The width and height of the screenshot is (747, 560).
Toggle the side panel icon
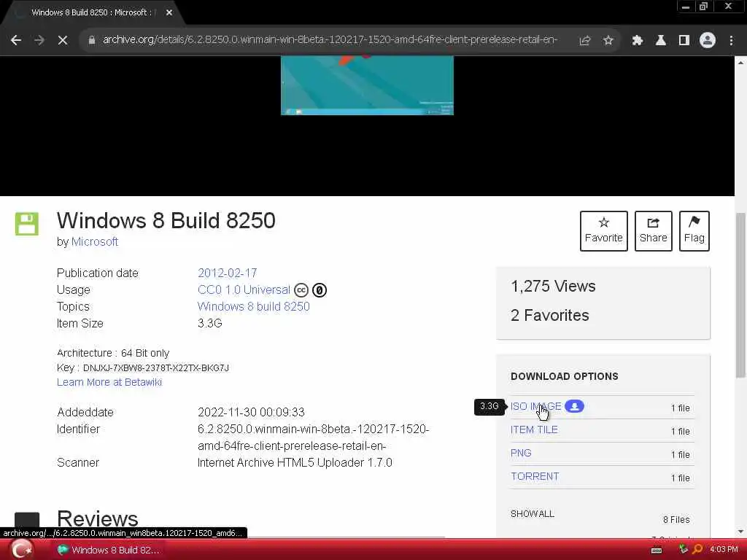coord(684,41)
